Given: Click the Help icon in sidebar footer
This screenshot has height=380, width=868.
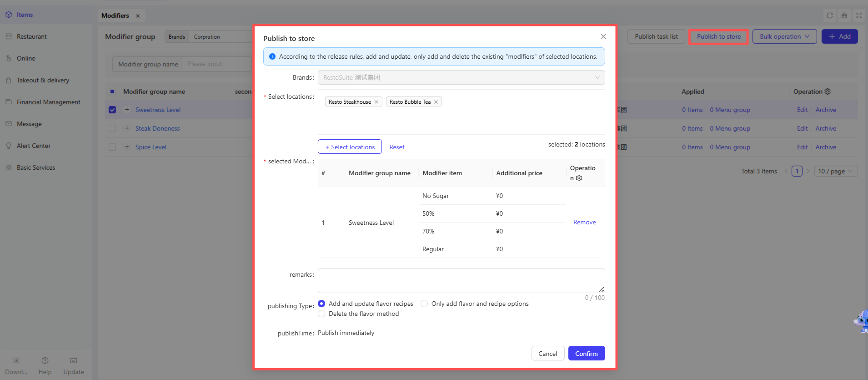Looking at the screenshot, I should pos(45,360).
